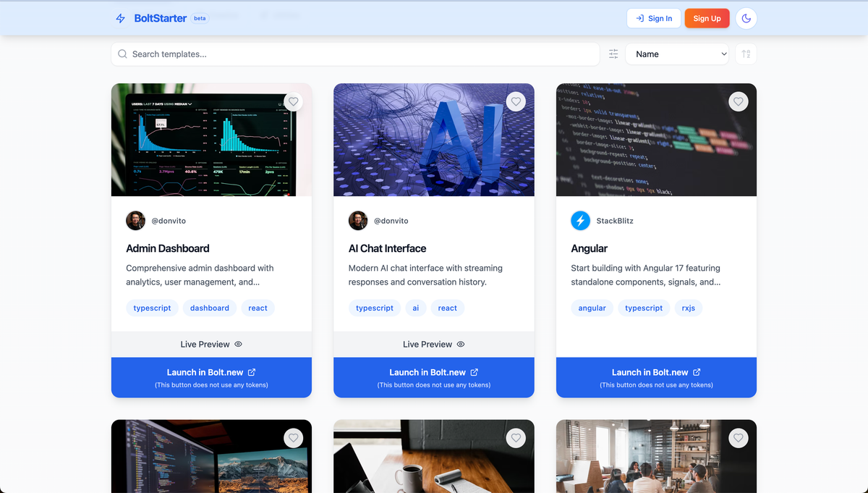Select the ai tag

(x=416, y=308)
